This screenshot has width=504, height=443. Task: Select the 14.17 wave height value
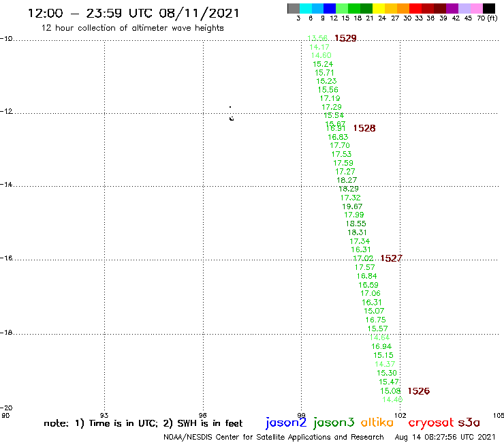point(319,47)
